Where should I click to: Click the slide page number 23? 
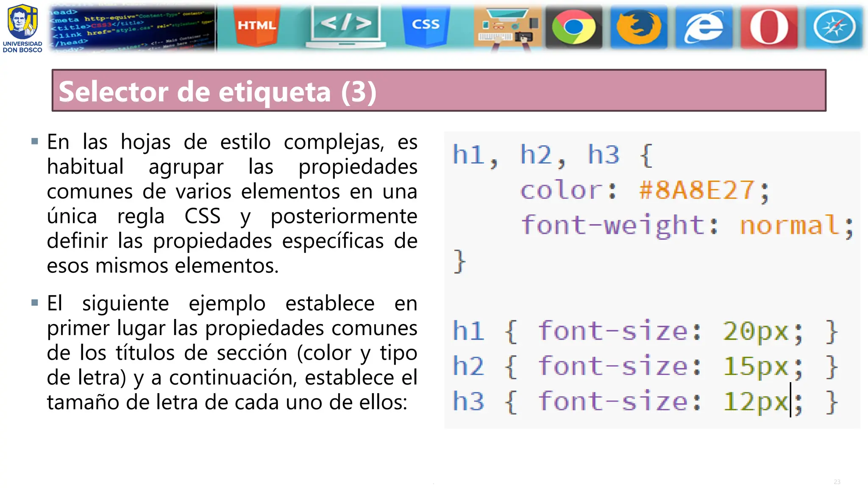837,482
